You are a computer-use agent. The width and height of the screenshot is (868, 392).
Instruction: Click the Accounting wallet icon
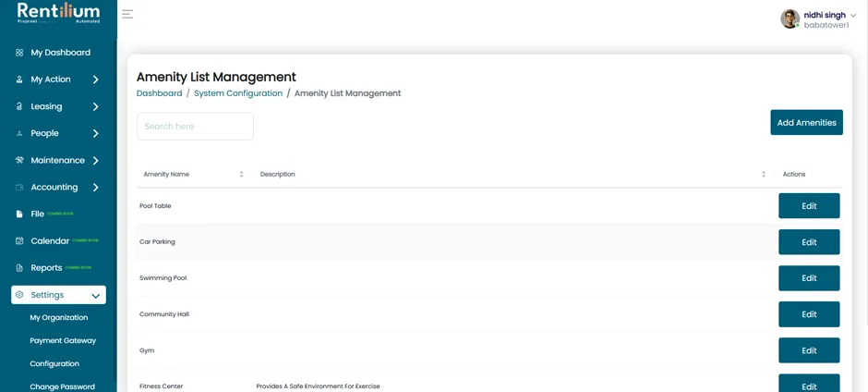(19, 188)
